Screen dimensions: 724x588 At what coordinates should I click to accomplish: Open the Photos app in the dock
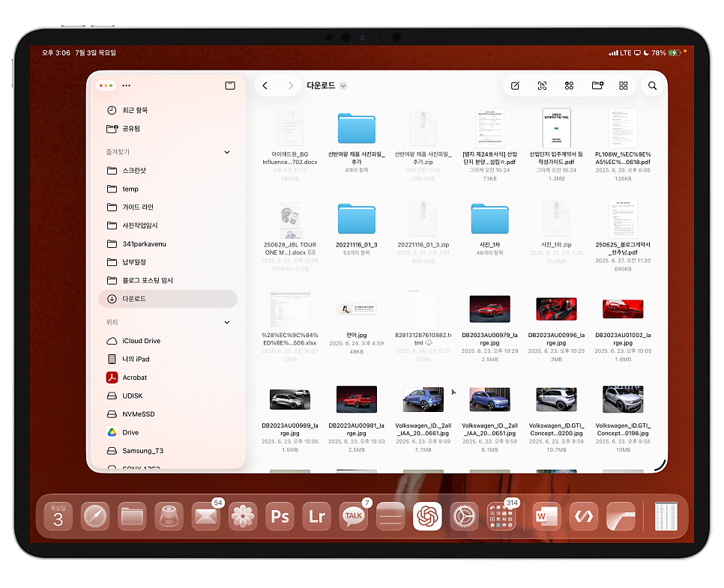pyautogui.click(x=243, y=516)
